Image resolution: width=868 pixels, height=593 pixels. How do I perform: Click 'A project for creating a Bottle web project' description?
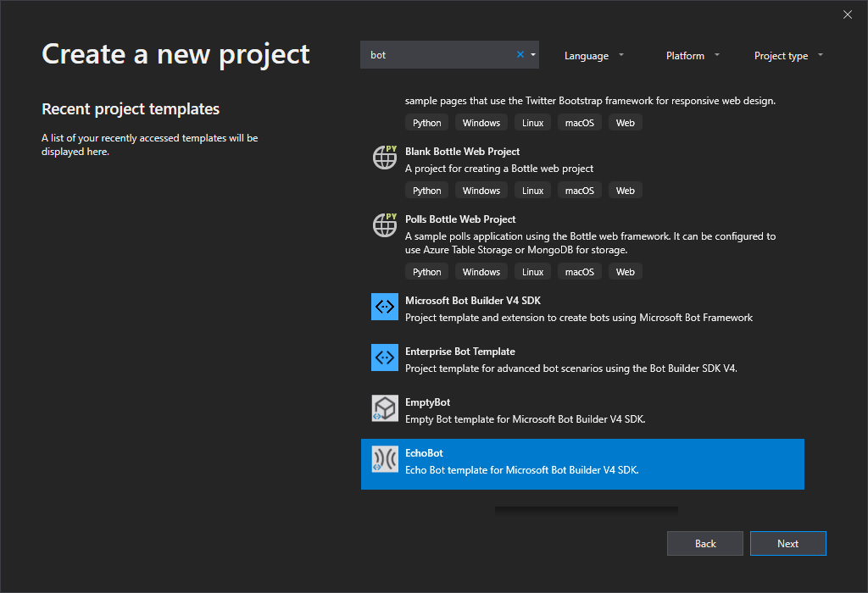[x=499, y=169]
